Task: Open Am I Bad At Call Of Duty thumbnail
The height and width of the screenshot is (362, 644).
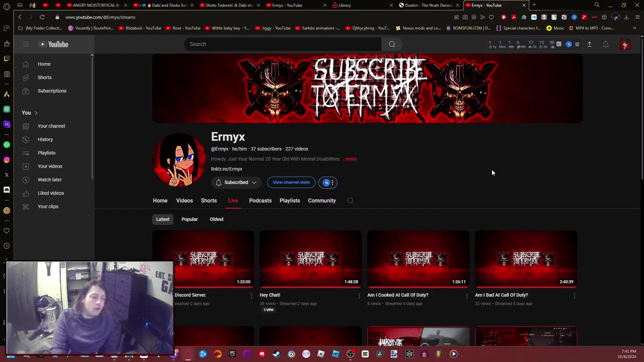Action: tap(526, 259)
